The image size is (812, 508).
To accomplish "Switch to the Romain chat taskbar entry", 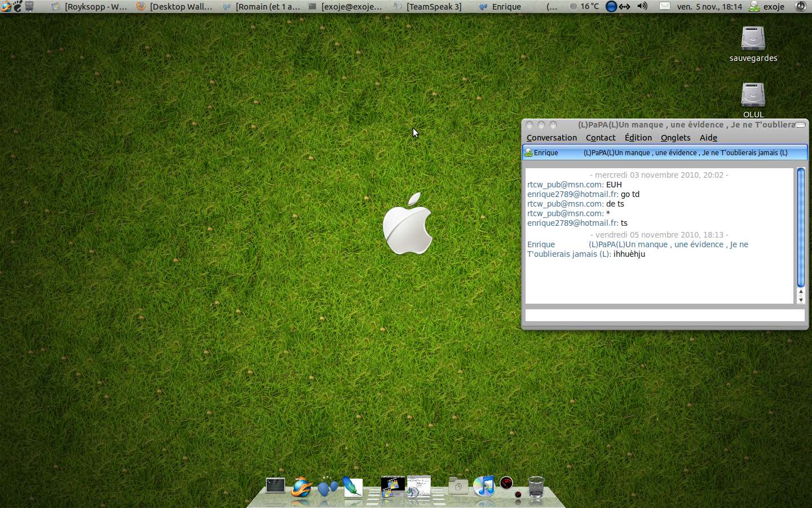I will (261, 7).
